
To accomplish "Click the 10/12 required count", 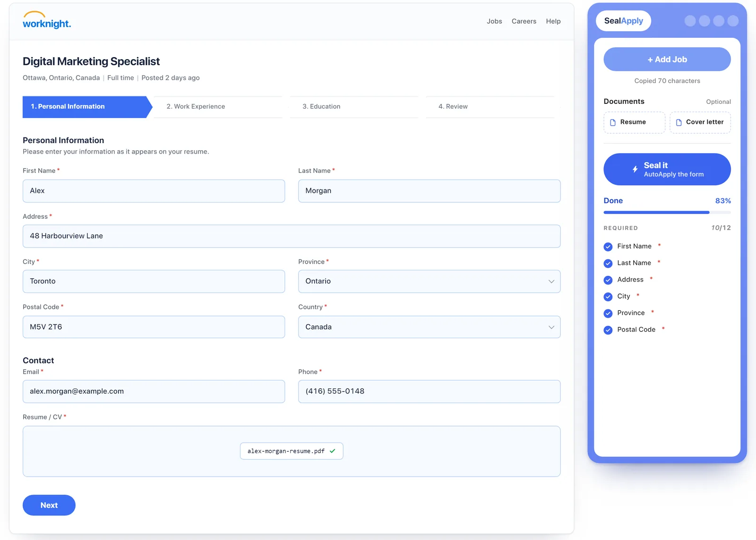I will tap(721, 228).
